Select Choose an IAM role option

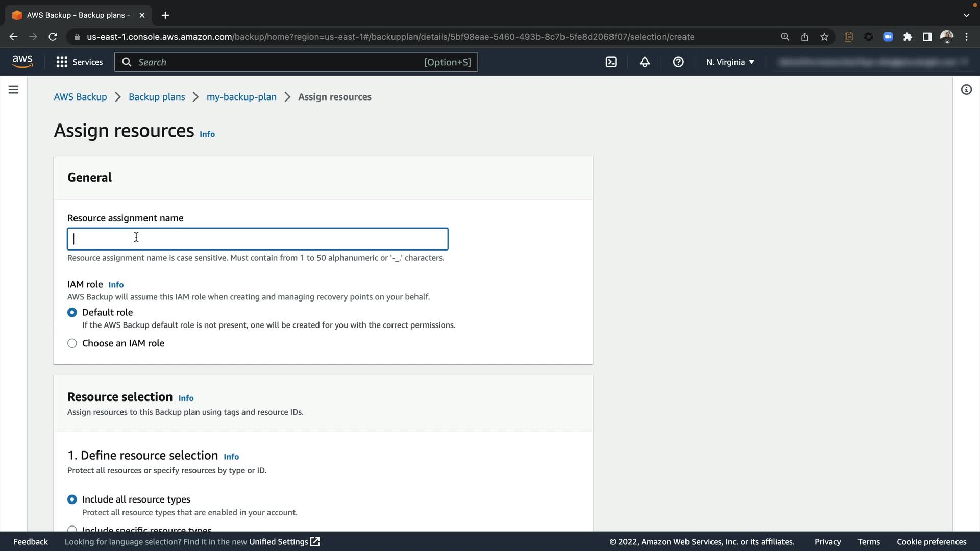coord(72,343)
